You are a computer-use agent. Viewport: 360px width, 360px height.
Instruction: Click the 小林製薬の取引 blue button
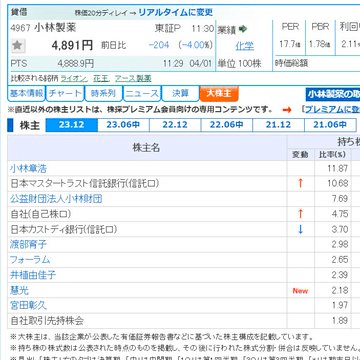(x=333, y=94)
